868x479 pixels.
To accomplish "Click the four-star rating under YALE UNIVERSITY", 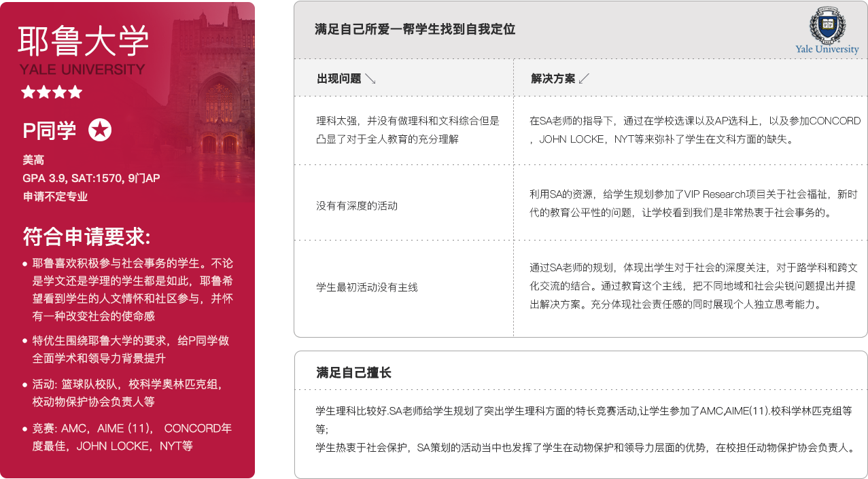I will (52, 92).
